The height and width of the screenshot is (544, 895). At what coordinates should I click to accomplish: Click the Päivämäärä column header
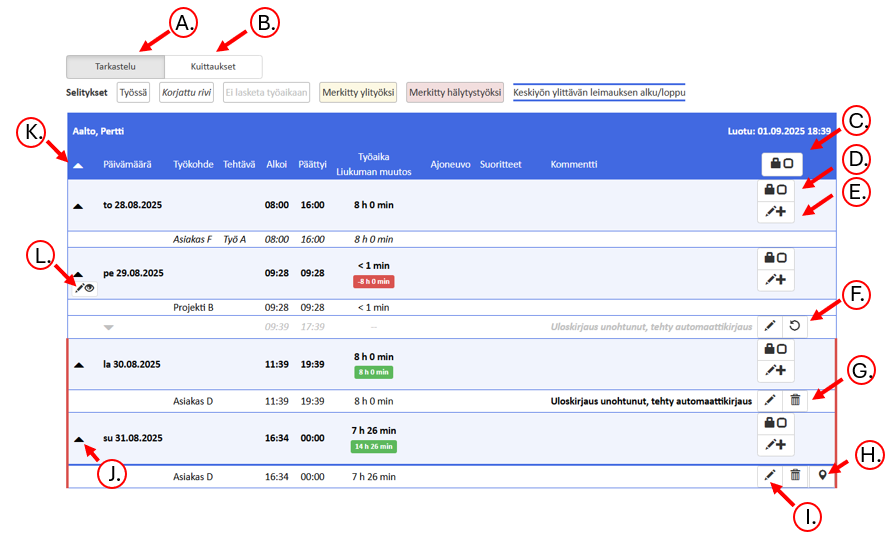(128, 164)
